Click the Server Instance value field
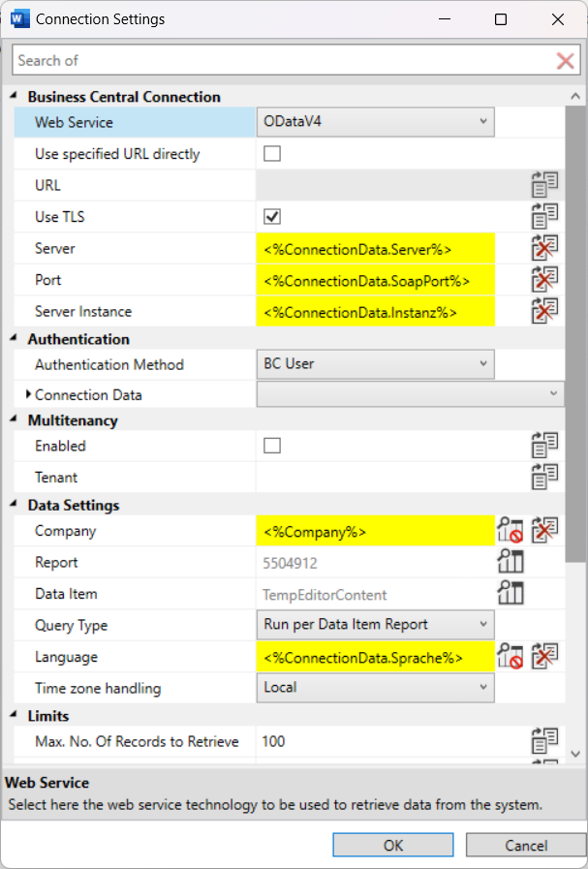Image resolution: width=588 pixels, height=869 pixels. point(375,312)
